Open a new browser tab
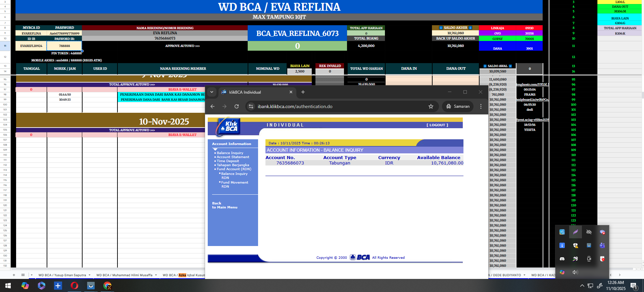This screenshot has width=644, height=292. (x=303, y=92)
